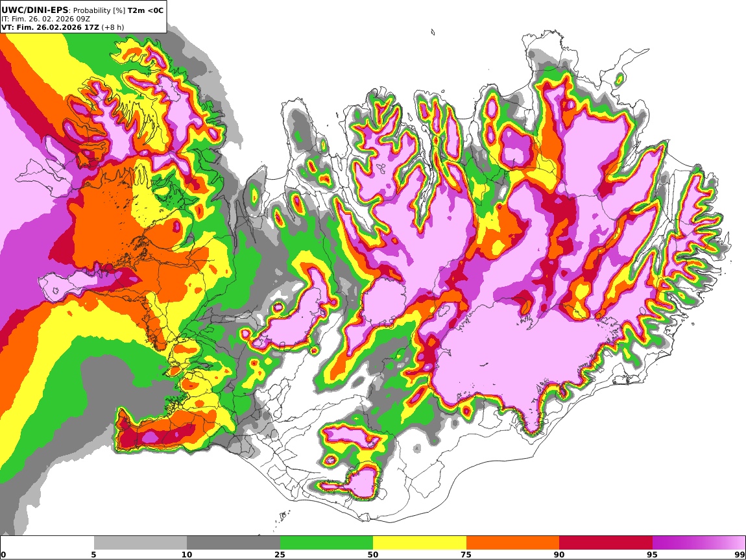The image size is (746, 560).
Task: Click the white 0-5 legend swatch
Action: (47, 543)
